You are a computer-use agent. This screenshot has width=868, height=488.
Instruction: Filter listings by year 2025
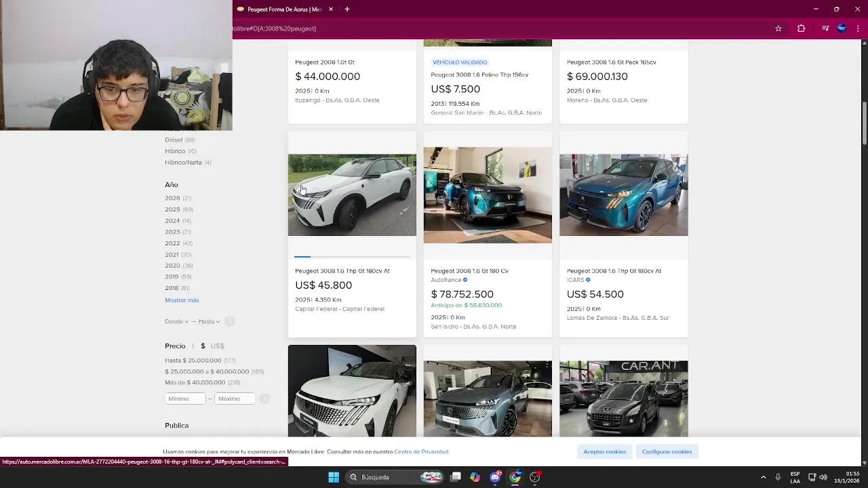pyautogui.click(x=179, y=209)
